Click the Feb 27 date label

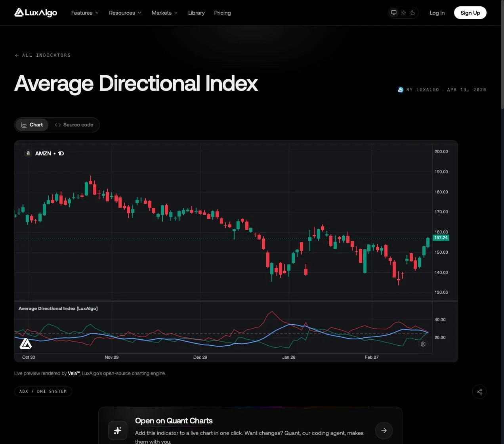(x=372, y=357)
